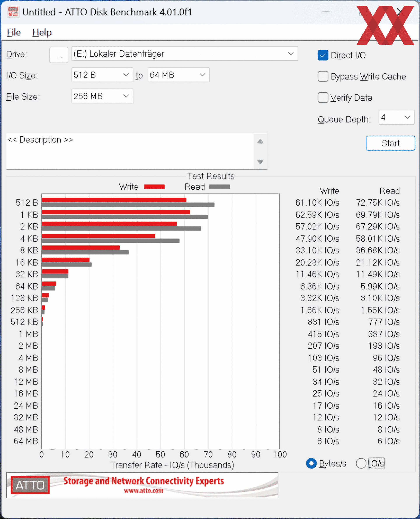Select the Bytes/s radio button
The width and height of the screenshot is (420, 519).
[x=311, y=463]
